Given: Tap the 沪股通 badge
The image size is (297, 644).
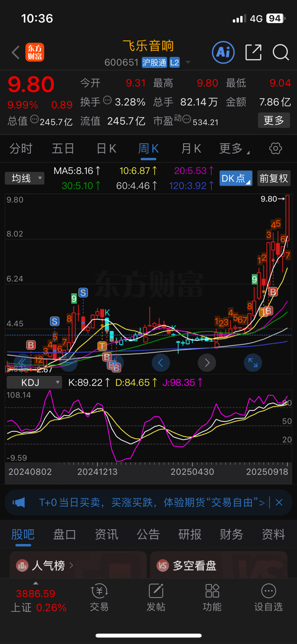Looking at the screenshot, I should [154, 62].
